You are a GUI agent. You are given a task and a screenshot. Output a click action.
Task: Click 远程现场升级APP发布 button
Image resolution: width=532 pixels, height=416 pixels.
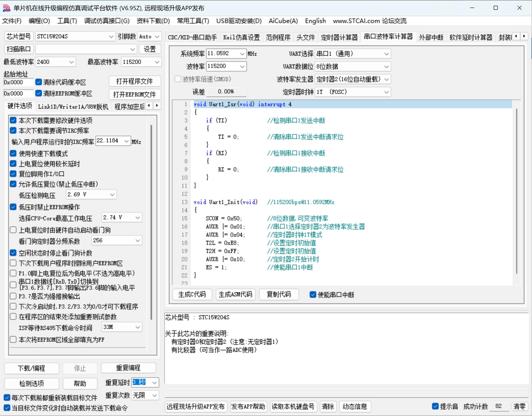click(x=196, y=406)
